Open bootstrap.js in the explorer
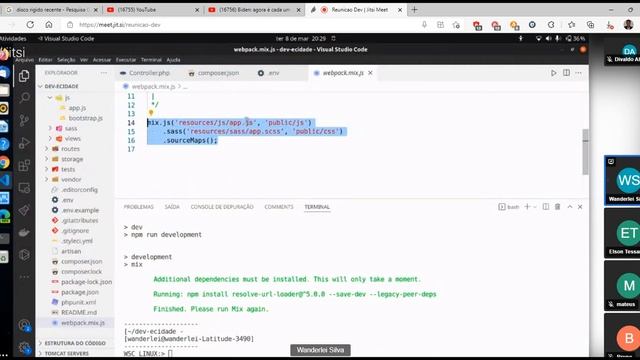 click(x=85, y=118)
